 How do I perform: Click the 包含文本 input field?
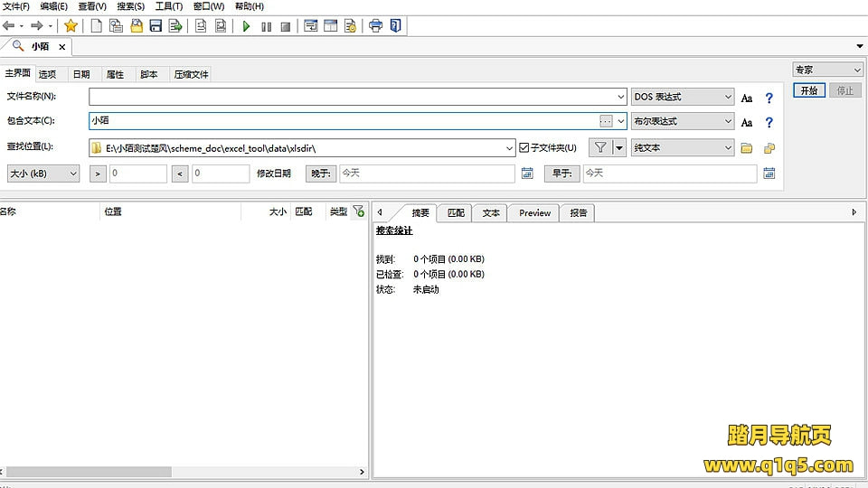344,121
